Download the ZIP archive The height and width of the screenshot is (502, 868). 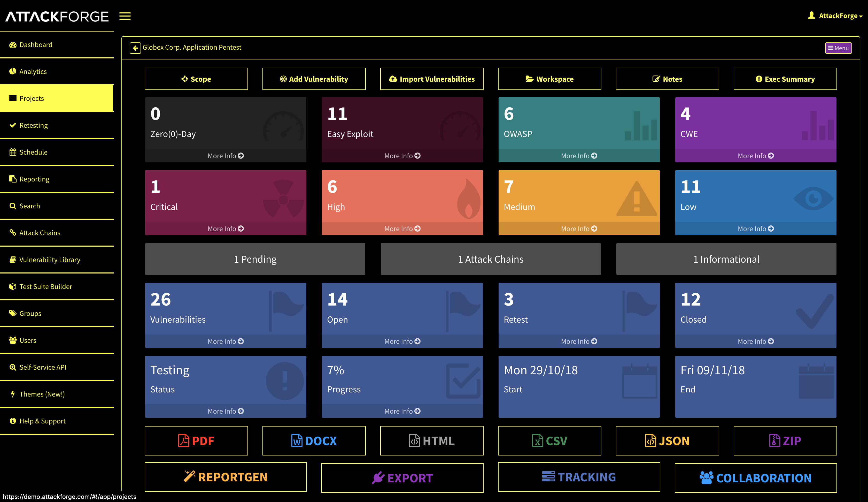point(785,441)
